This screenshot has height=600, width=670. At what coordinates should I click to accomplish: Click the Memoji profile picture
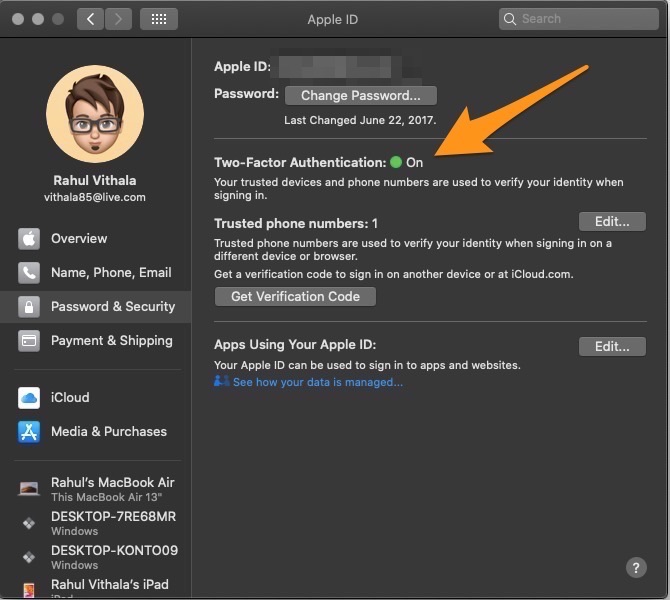tap(95, 114)
